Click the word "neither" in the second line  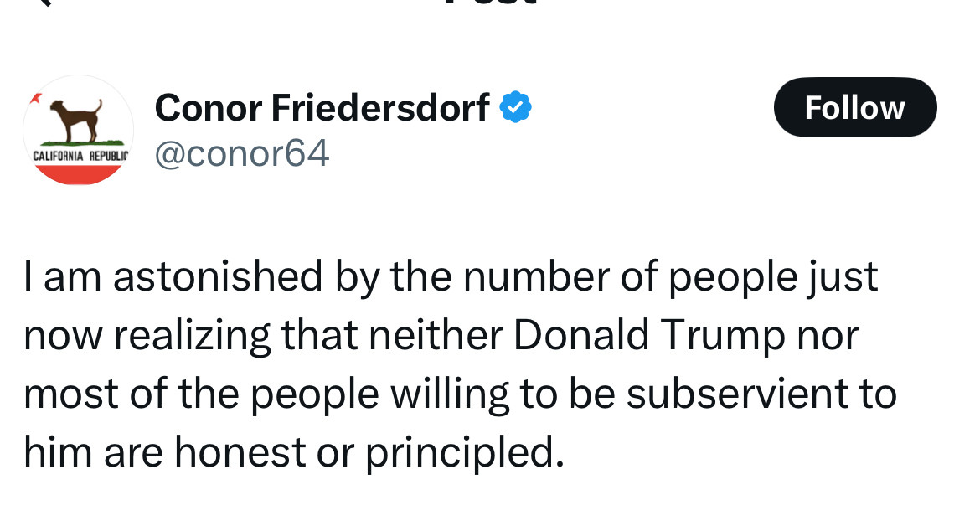[x=436, y=335]
